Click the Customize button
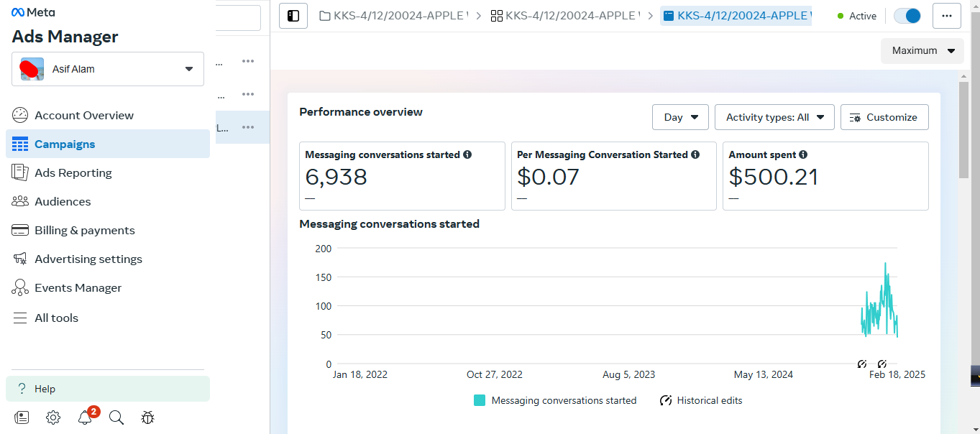 pyautogui.click(x=884, y=117)
